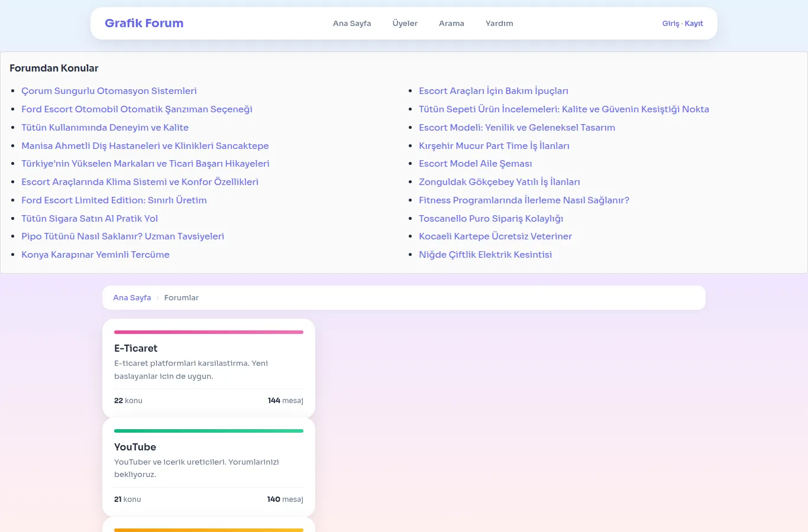Image resolution: width=808 pixels, height=532 pixels.
Task: Open the E-Ticaret forum card
Action: [209, 369]
